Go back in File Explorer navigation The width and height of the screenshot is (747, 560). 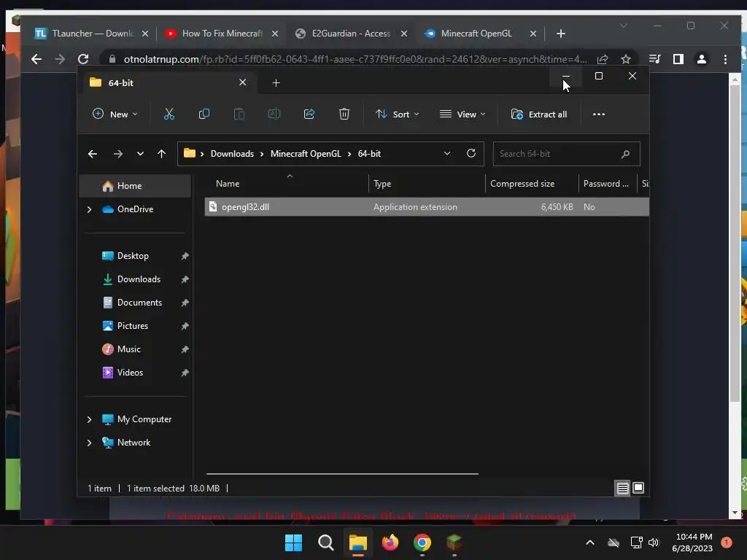(93, 154)
